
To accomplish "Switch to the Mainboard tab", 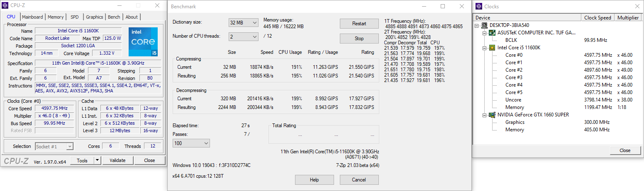I will point(32,17).
